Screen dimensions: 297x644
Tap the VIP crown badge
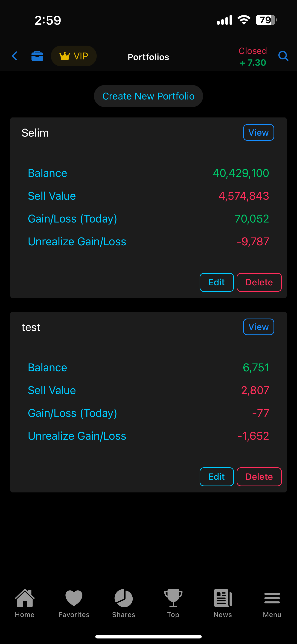[74, 56]
